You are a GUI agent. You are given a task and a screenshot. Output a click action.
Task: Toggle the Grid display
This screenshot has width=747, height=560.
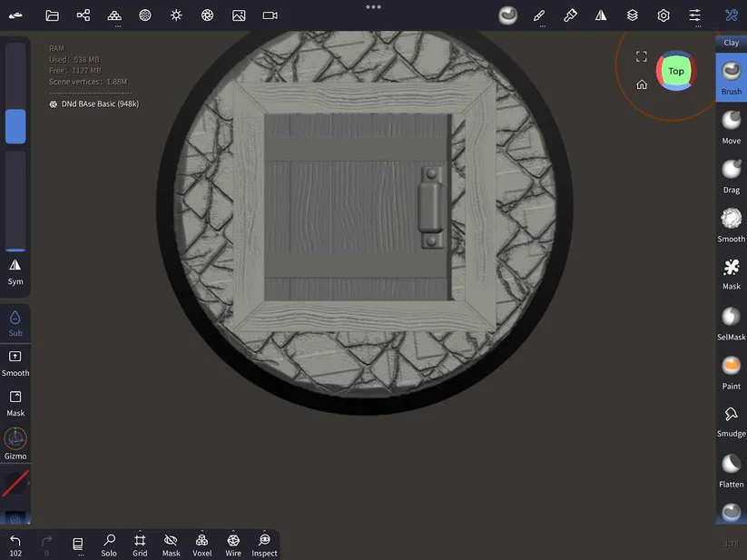point(140,545)
